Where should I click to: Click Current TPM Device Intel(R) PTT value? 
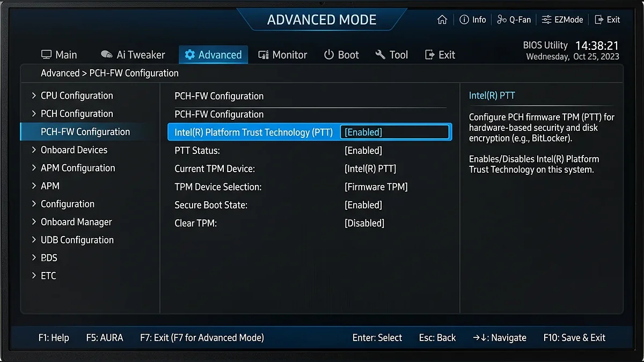tap(370, 169)
